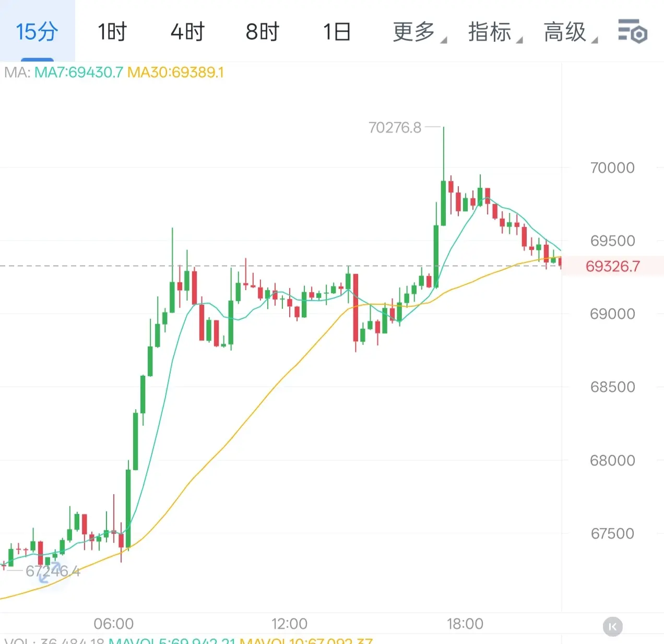Screen dimensions: 664x644
Task: Click the current price tag 69326.7
Action: [613, 266]
